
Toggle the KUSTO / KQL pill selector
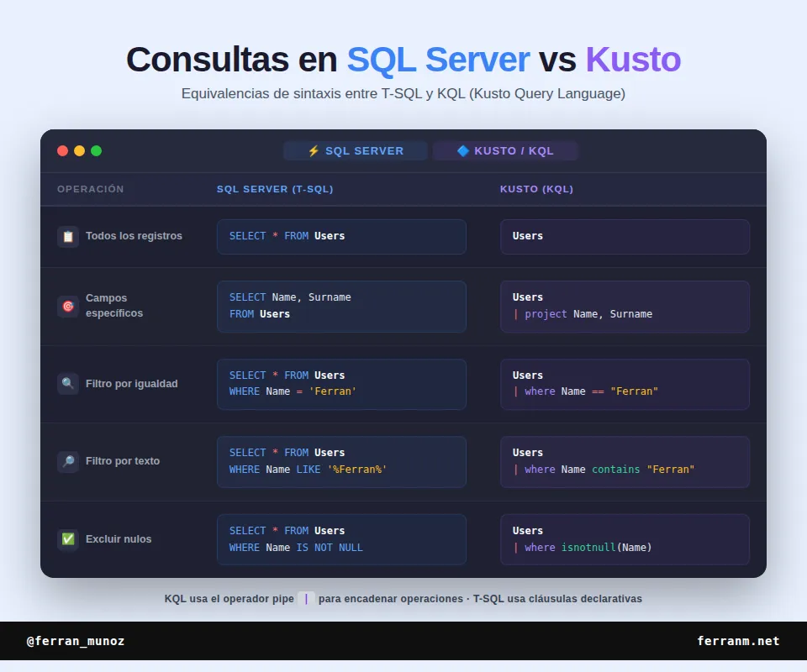(x=505, y=150)
